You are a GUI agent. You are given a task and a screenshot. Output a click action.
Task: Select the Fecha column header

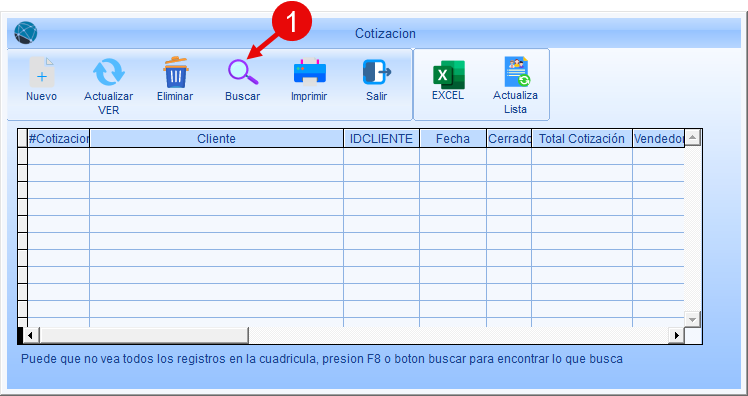pos(453,138)
